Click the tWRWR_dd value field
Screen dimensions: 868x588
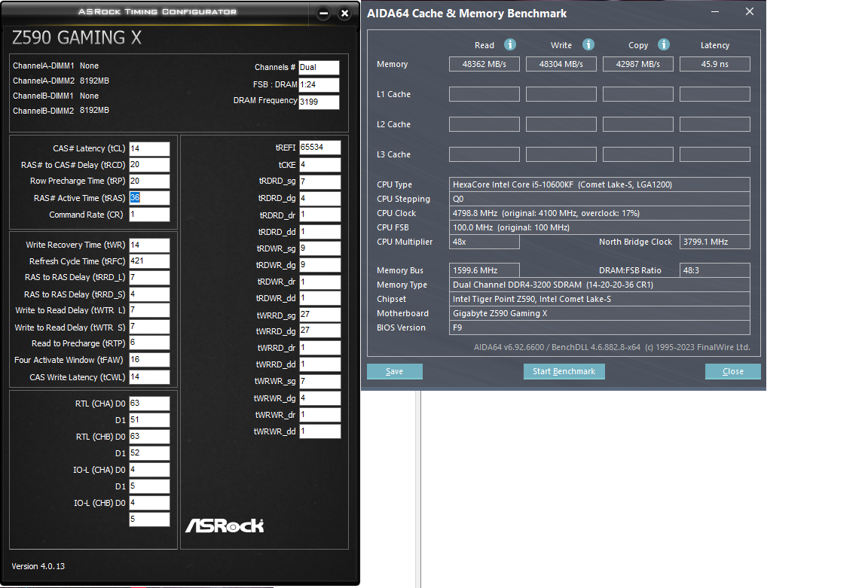pyautogui.click(x=320, y=431)
